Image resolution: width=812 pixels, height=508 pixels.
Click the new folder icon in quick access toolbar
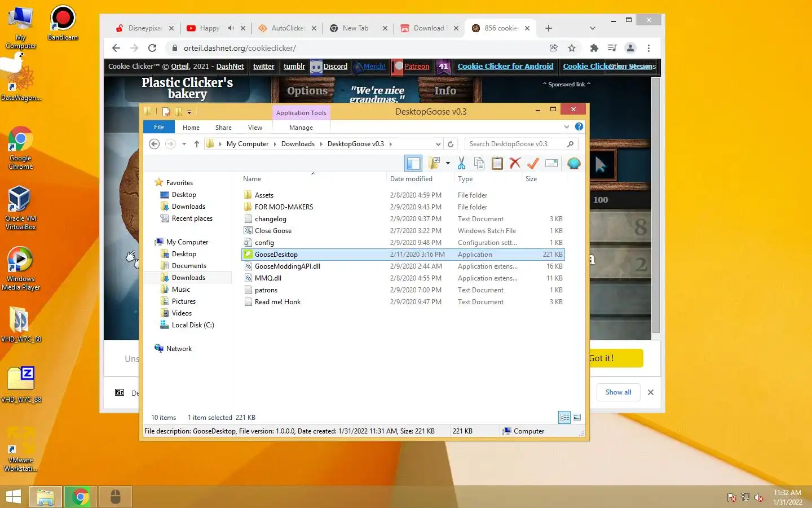pyautogui.click(x=178, y=112)
